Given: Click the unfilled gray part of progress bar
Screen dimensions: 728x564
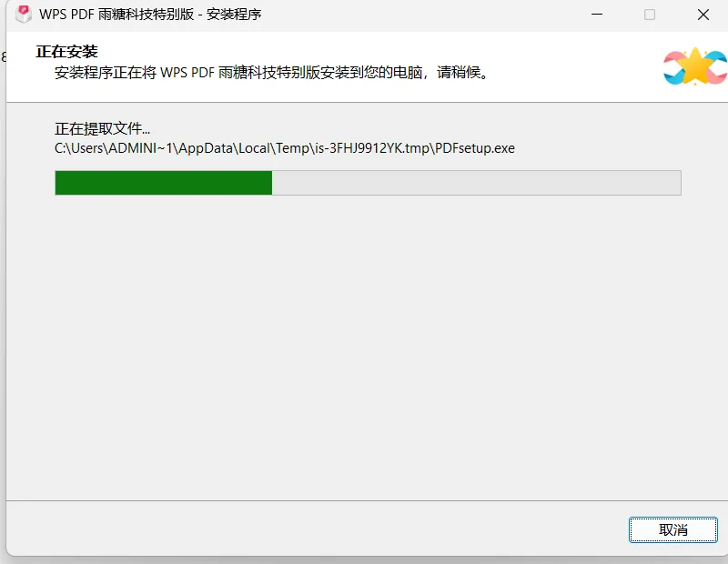Looking at the screenshot, I should [x=476, y=183].
